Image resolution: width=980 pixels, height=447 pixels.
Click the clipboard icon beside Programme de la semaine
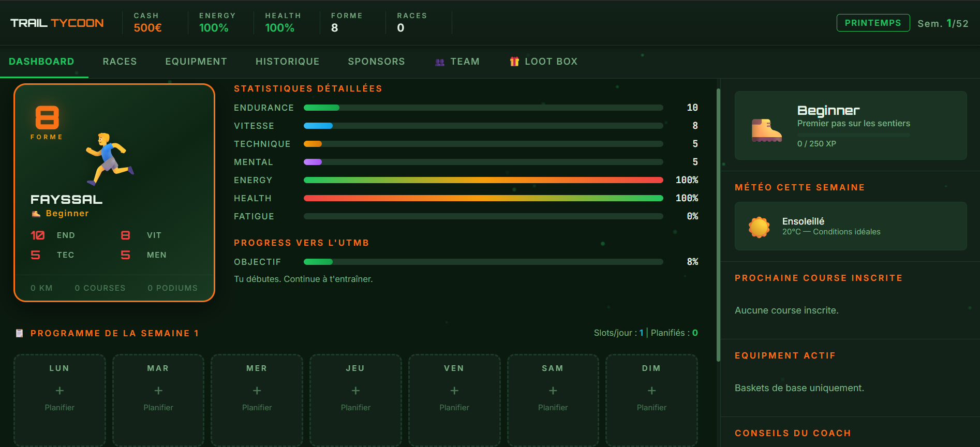[20, 333]
